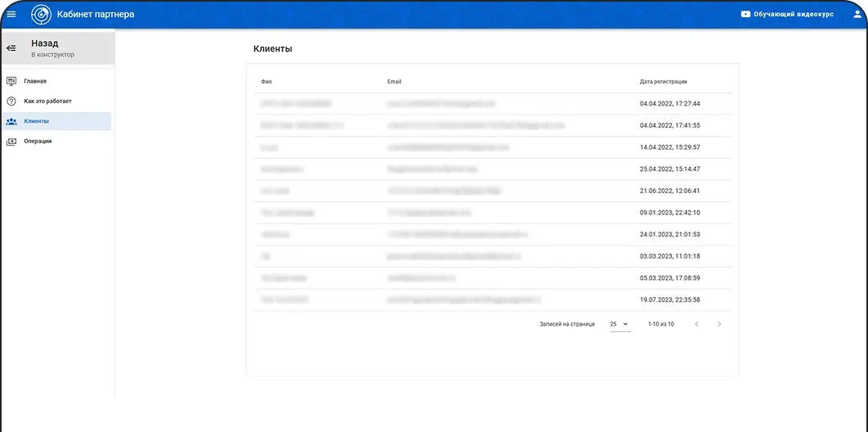Click the Главная monitor icon
Screen dimensions: 868x432
pos(11,81)
